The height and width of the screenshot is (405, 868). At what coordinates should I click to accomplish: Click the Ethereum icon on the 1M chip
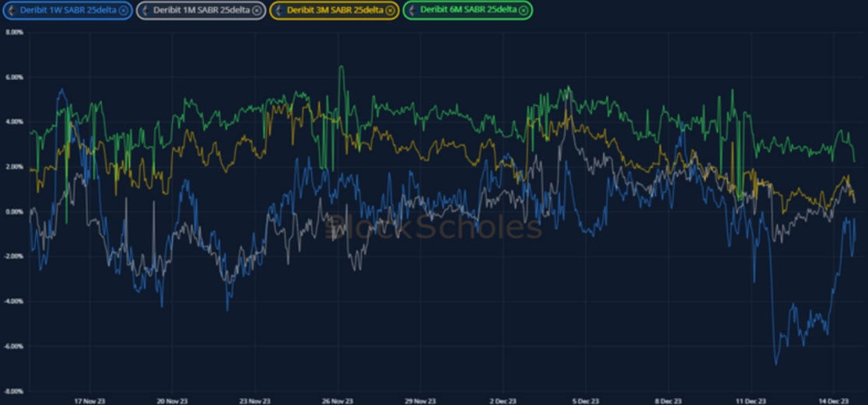[x=144, y=10]
